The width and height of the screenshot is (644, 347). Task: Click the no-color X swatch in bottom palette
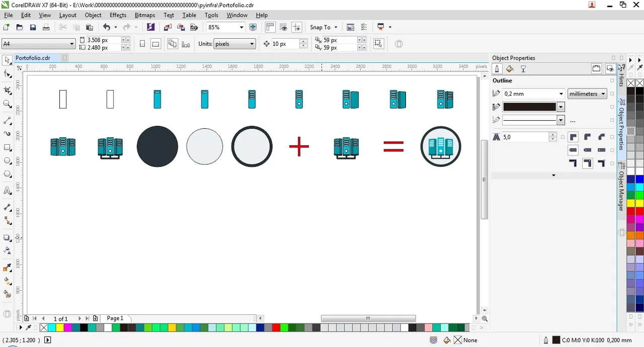click(44, 328)
